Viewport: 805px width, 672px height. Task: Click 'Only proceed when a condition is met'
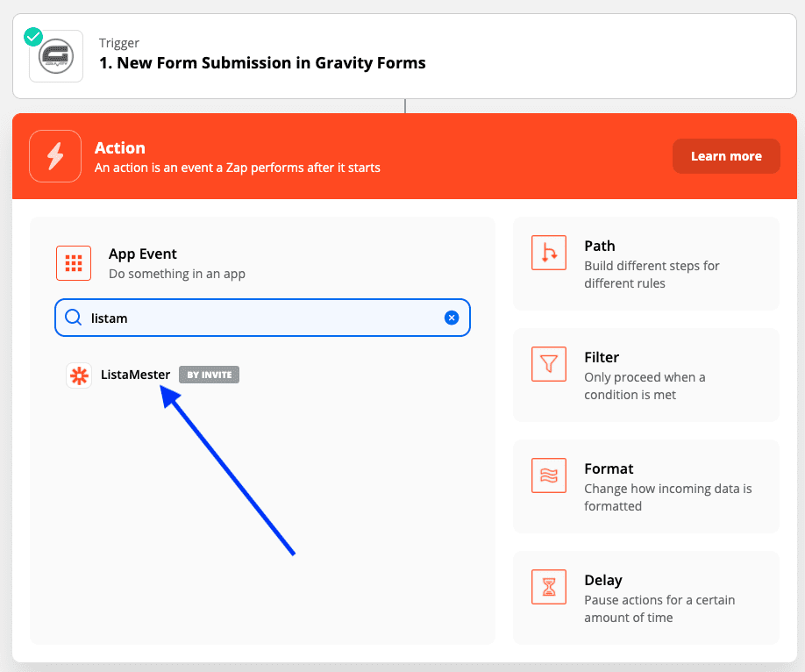[645, 386]
